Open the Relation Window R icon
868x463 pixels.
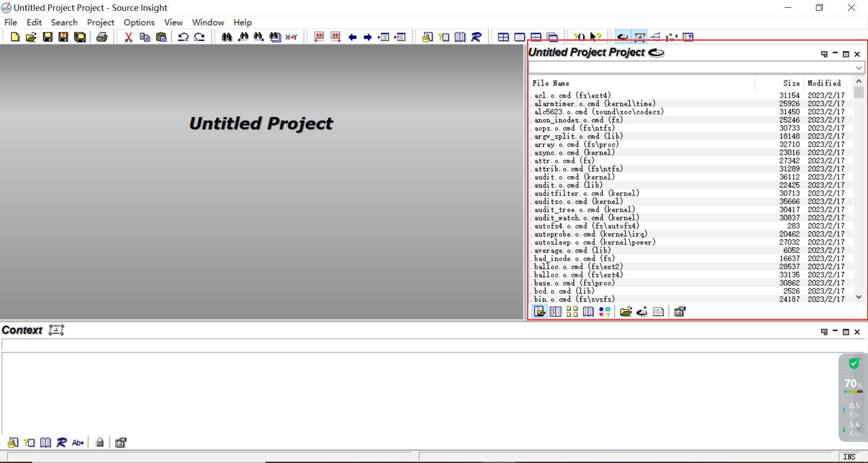point(476,37)
